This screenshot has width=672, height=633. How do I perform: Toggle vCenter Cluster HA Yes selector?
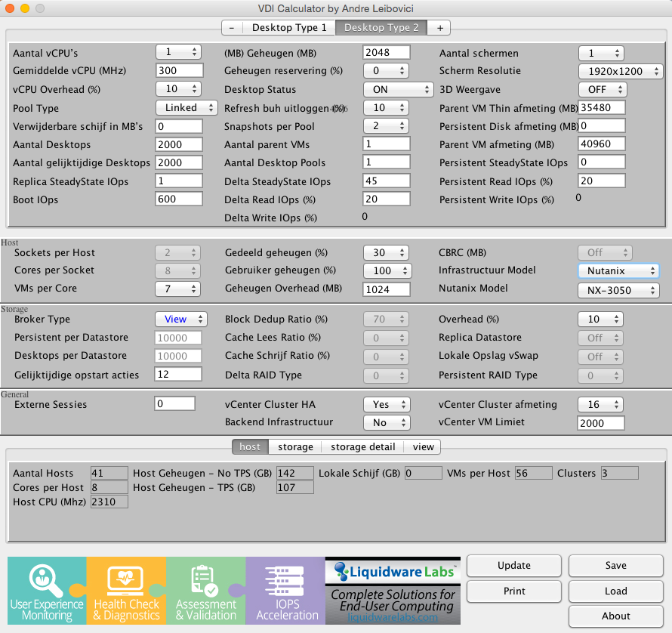click(387, 404)
